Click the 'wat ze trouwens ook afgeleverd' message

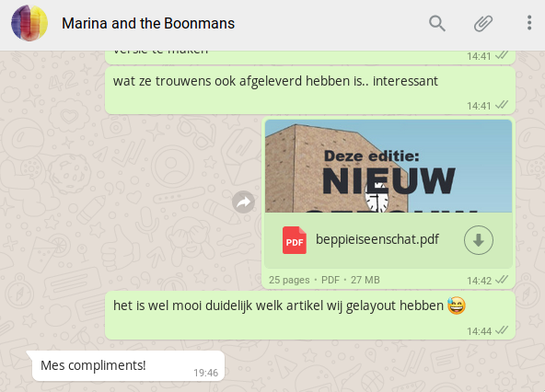click(310, 91)
